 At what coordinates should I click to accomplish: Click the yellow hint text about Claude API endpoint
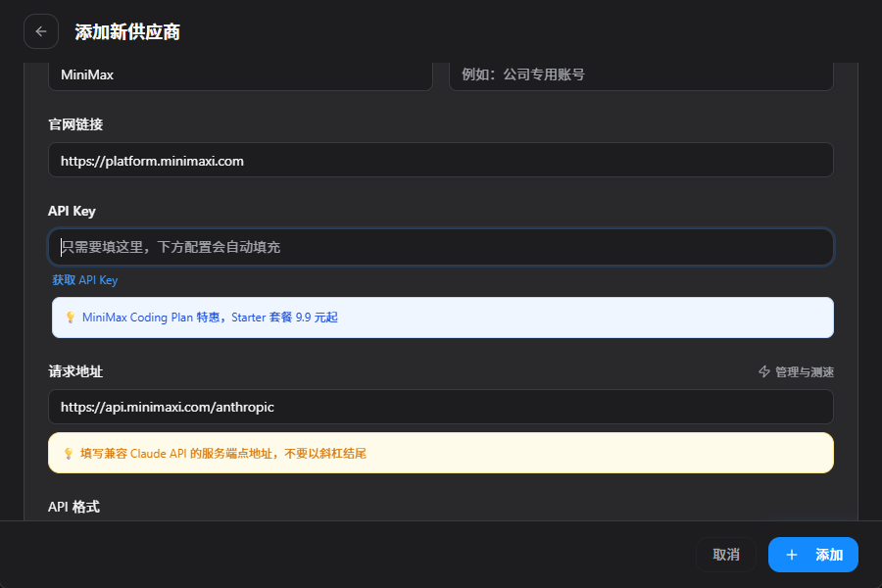click(223, 454)
